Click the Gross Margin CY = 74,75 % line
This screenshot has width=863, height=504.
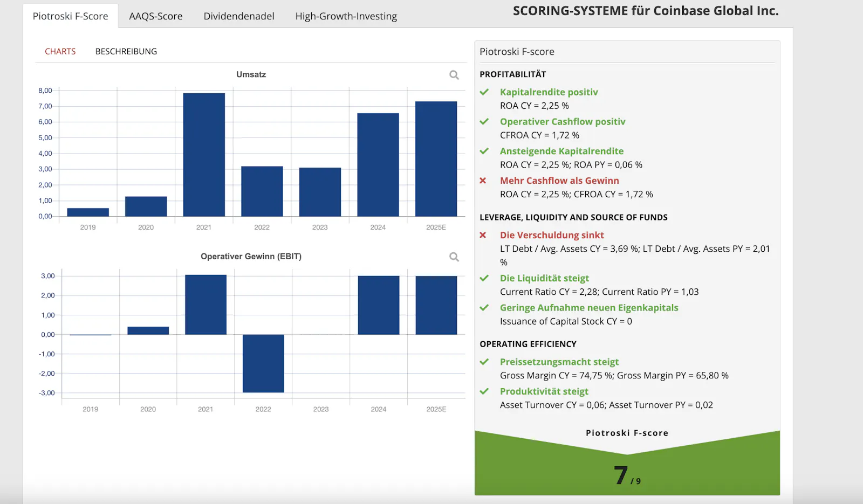(x=614, y=376)
